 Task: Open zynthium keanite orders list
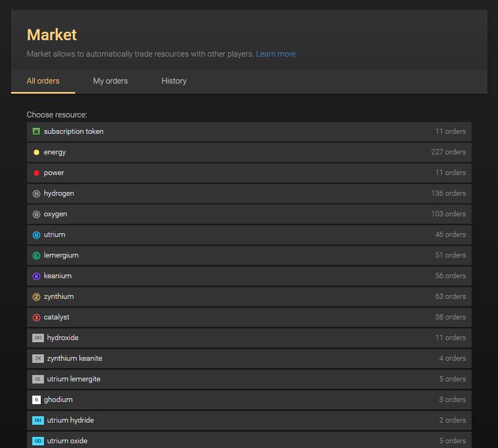[x=249, y=359]
